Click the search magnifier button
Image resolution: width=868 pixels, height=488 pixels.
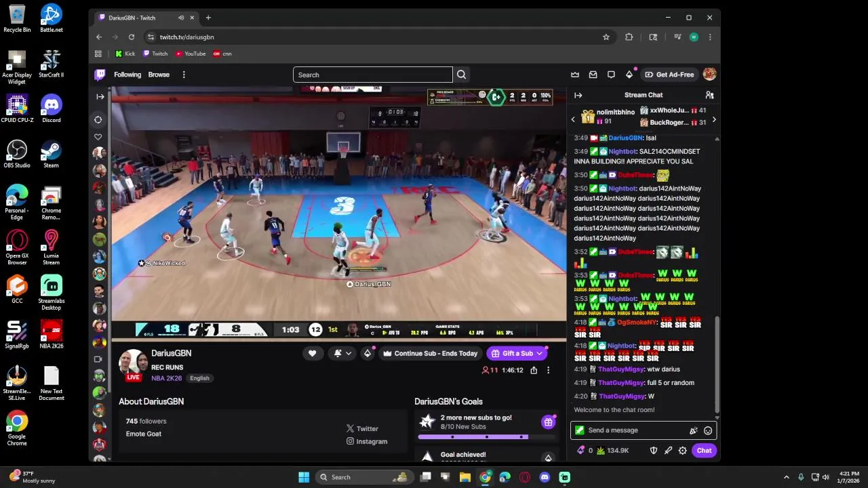click(x=461, y=75)
